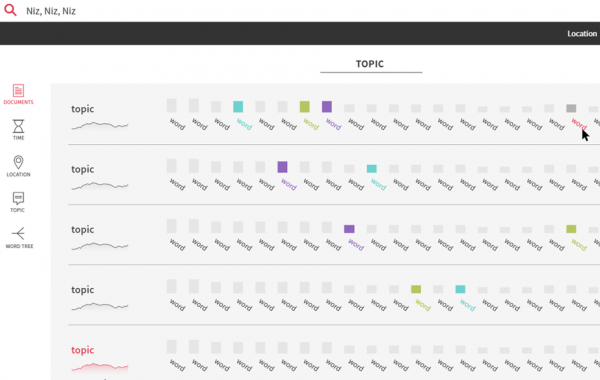600x380 pixels.
Task: Click the red search magnifier icon
Action: 10,10
